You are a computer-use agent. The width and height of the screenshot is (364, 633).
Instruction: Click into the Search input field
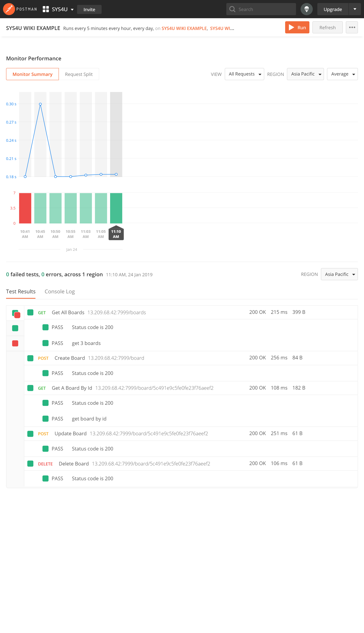click(x=265, y=9)
